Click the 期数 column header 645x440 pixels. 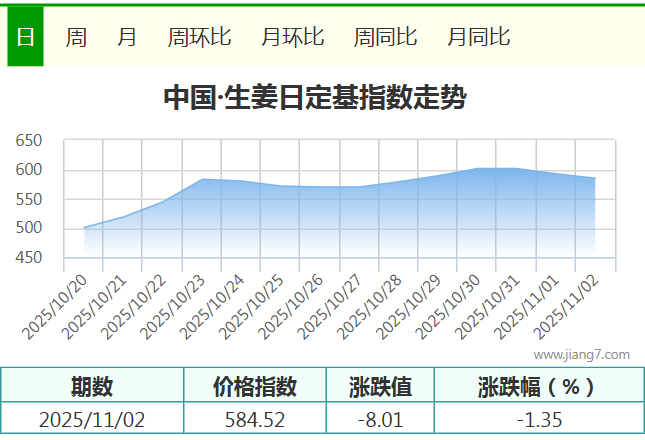(92, 386)
